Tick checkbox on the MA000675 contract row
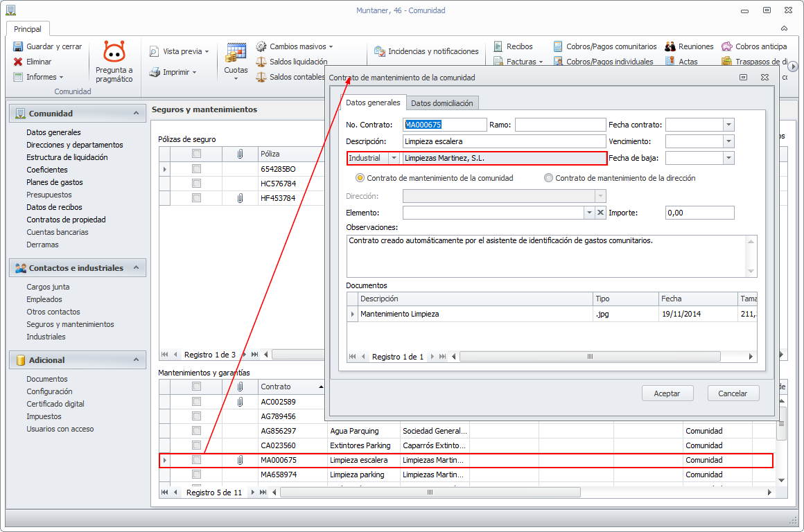This screenshot has height=532, width=804. point(196,460)
